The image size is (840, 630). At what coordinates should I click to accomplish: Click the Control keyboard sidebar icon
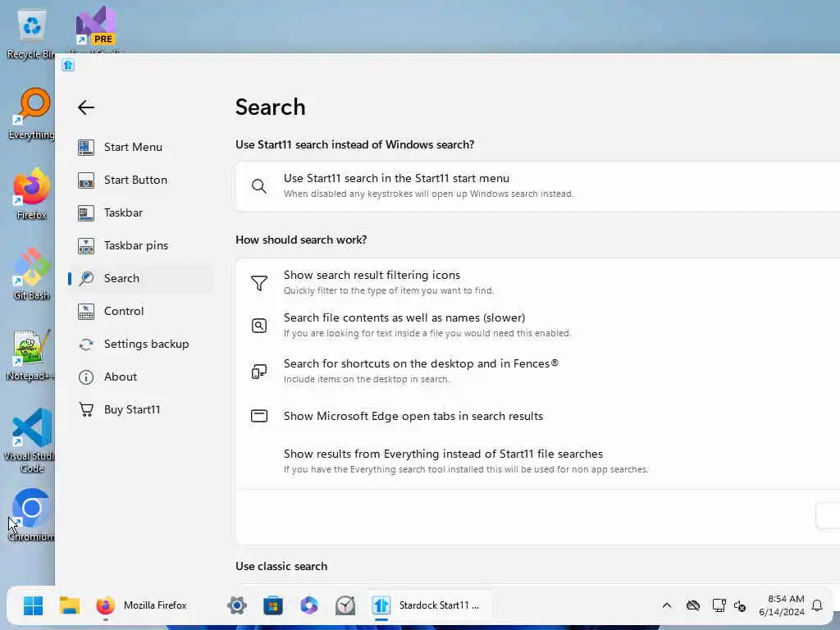[85, 312]
